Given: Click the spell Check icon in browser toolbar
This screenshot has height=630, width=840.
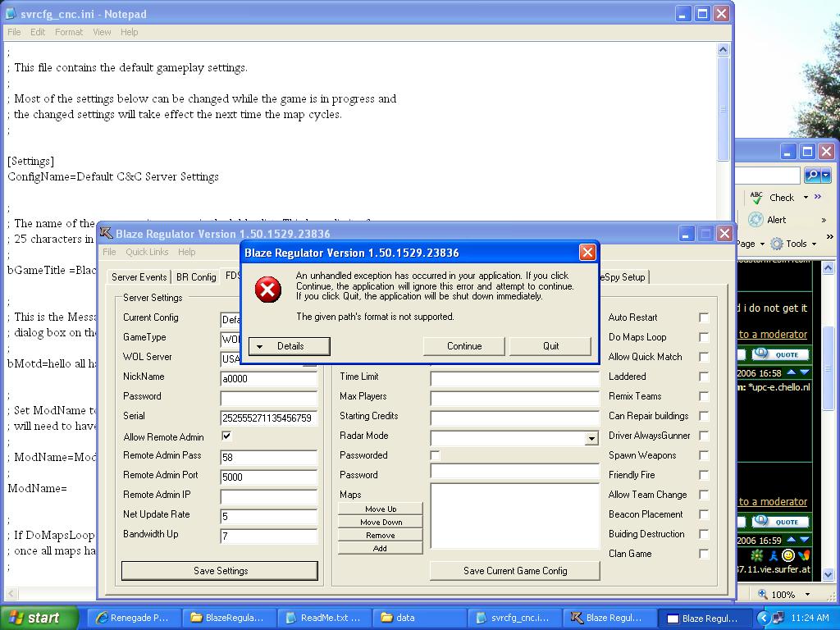Looking at the screenshot, I should coord(756,197).
